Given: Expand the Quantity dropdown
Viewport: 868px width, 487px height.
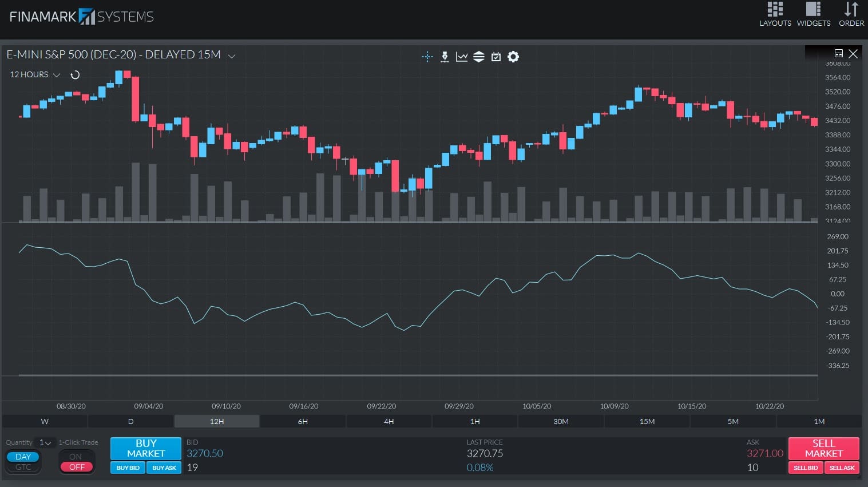Looking at the screenshot, I should [45, 442].
